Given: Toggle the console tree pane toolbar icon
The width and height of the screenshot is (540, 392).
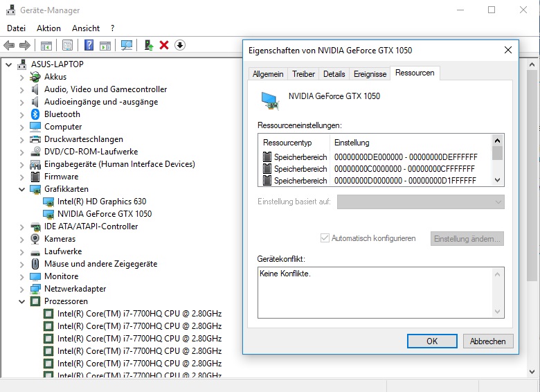Looking at the screenshot, I should coord(46,45).
